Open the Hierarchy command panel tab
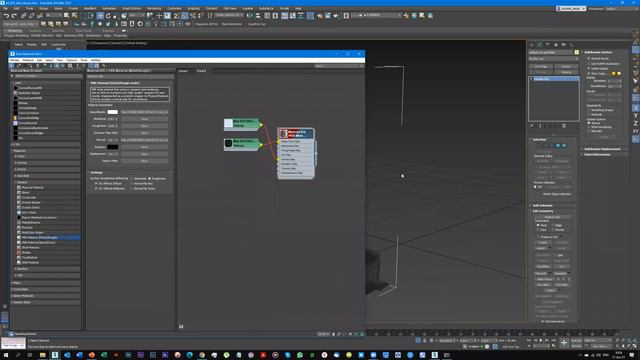 pos(547,44)
